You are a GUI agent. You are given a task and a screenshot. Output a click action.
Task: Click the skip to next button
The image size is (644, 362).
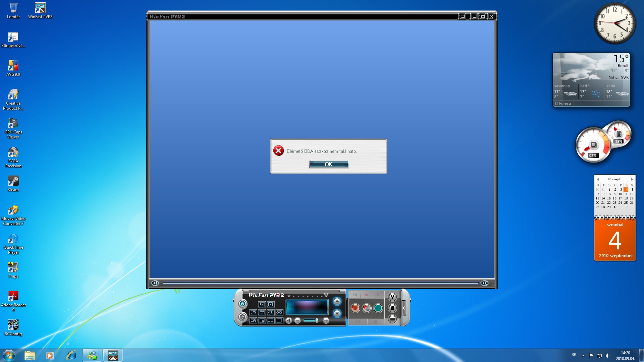[379, 295]
